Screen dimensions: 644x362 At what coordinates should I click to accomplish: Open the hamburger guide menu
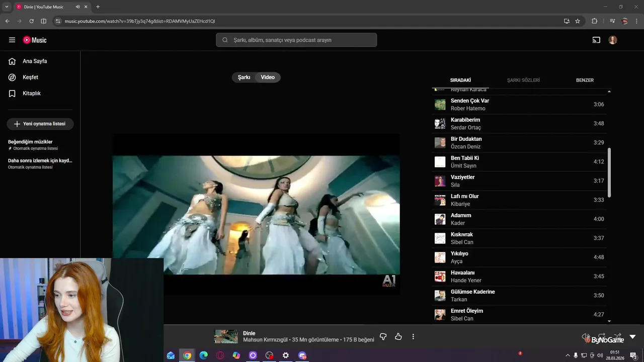(12, 40)
